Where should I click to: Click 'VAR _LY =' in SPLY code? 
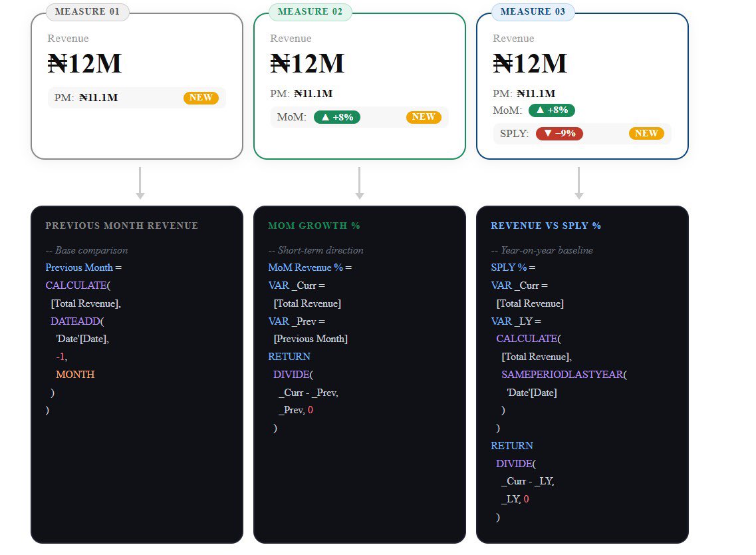tap(516, 321)
